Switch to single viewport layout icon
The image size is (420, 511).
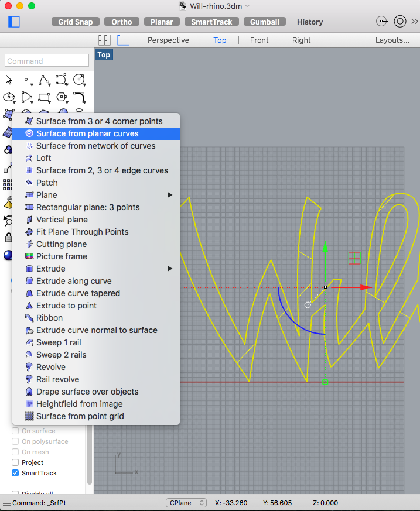[123, 40]
